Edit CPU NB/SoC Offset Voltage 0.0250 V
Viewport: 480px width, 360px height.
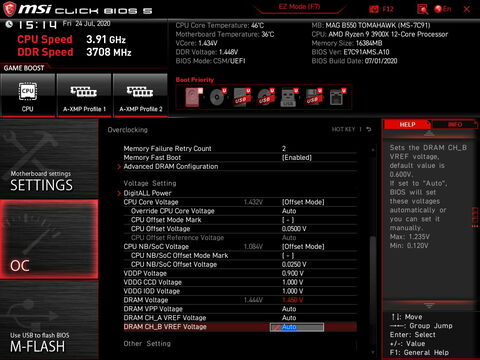pyautogui.click(x=294, y=264)
